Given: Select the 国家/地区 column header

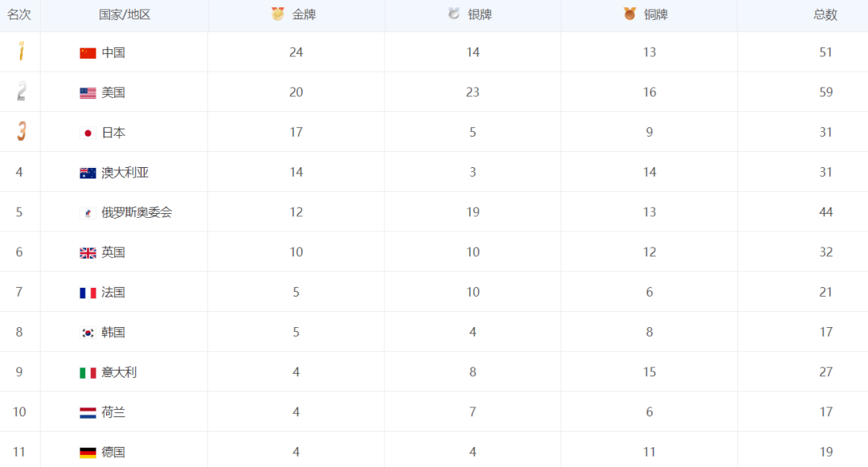Looking at the screenshot, I should click(125, 14).
